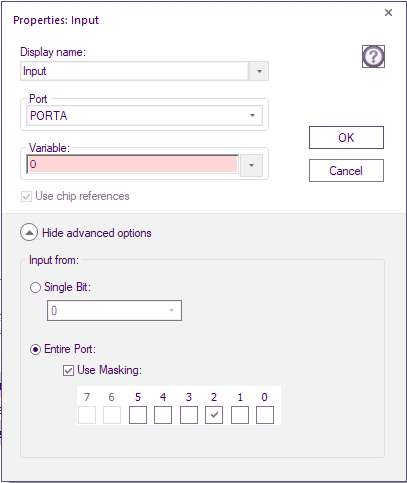Collapse the Hide advanced options arrow
This screenshot has height=483, width=407.
pyautogui.click(x=29, y=232)
